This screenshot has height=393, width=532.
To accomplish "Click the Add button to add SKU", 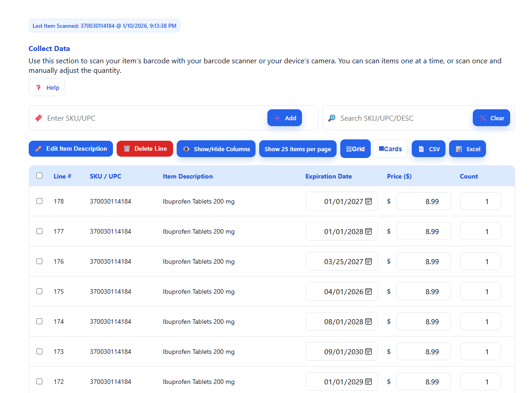I will pyautogui.click(x=285, y=117).
